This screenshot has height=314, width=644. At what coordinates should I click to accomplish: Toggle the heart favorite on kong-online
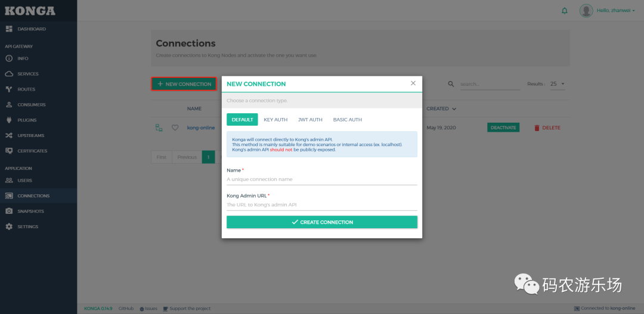click(175, 128)
